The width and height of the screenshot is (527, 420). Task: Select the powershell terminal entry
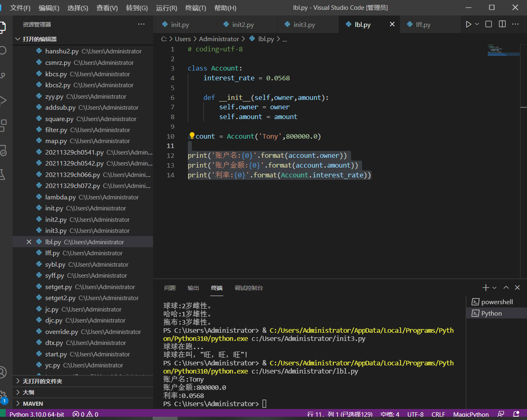point(496,302)
